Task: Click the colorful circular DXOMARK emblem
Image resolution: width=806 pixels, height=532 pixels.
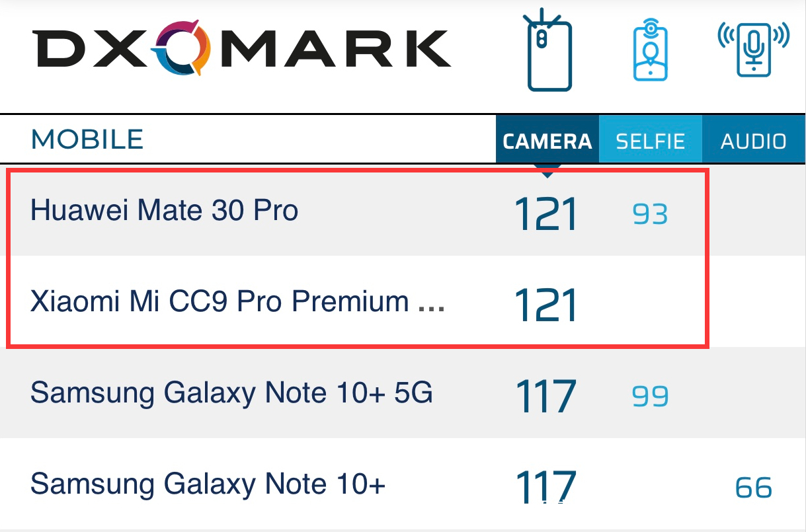Action: (x=179, y=48)
